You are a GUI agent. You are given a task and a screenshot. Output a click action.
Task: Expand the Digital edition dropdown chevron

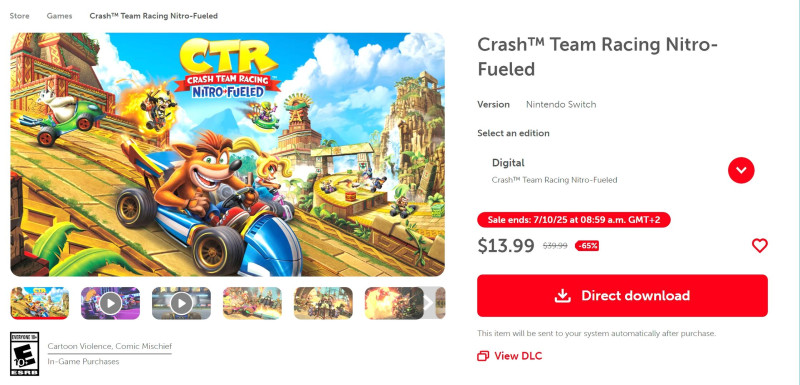(x=741, y=170)
